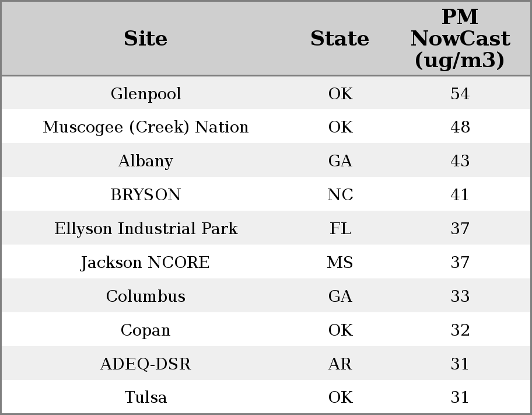Image resolution: width=532 pixels, height=415 pixels.
Task: Click the Site column header
Action: coord(145,39)
